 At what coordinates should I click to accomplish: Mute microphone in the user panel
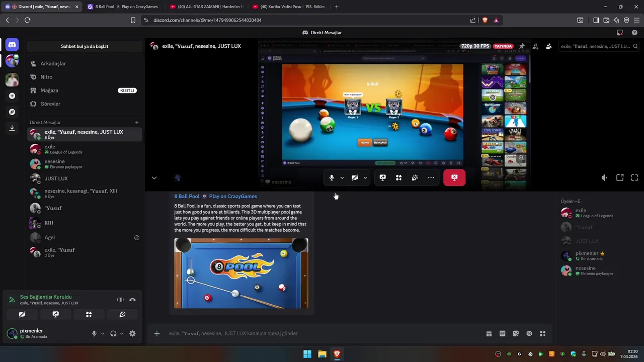click(x=94, y=333)
